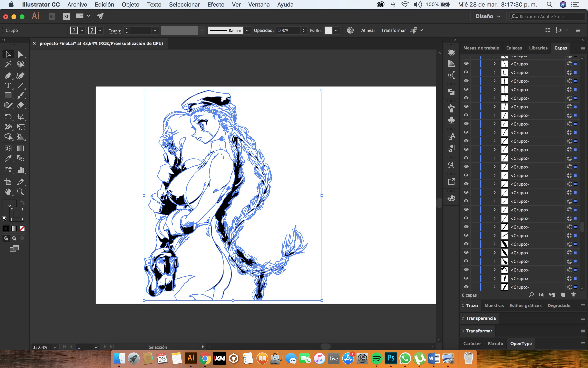Open the Estilo graphic style dropdown
The image size is (588, 368).
click(x=336, y=30)
